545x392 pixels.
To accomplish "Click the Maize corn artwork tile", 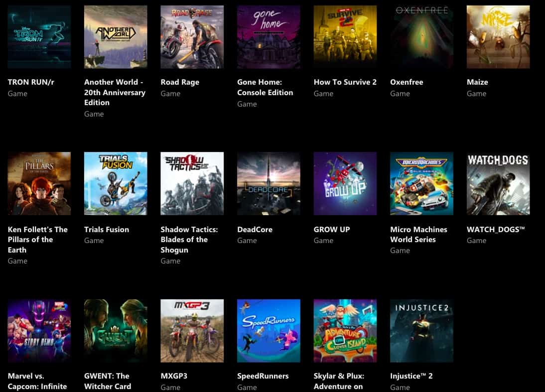I will click(x=498, y=37).
